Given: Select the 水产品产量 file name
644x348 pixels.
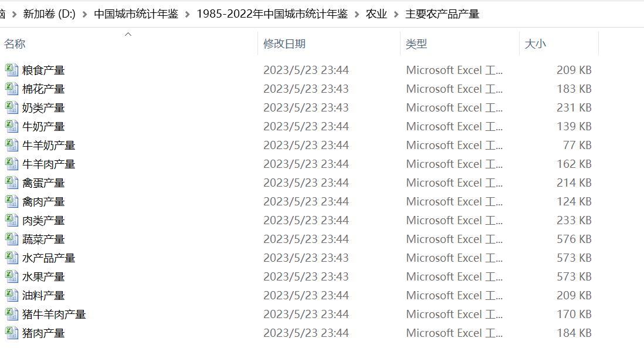Looking at the screenshot, I should [x=49, y=258].
